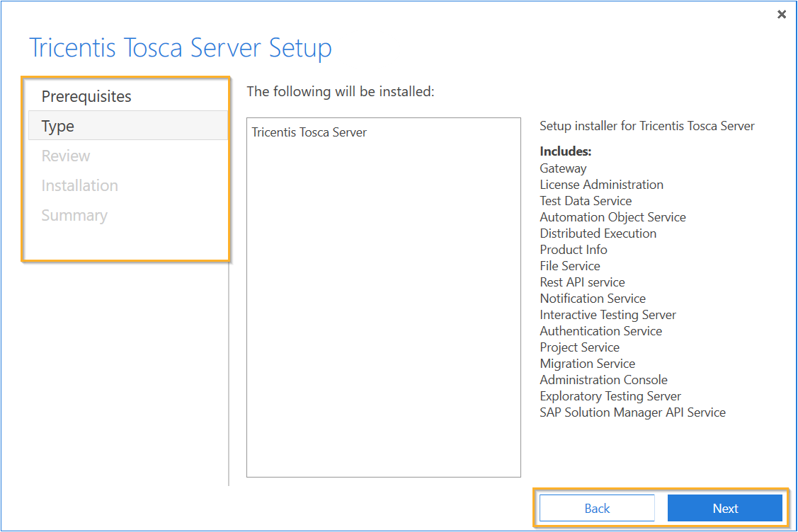Switch to the Summary step

point(74,215)
